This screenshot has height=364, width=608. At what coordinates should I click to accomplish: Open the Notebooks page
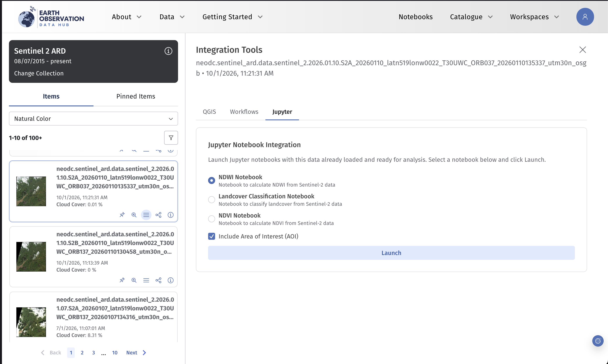click(416, 17)
